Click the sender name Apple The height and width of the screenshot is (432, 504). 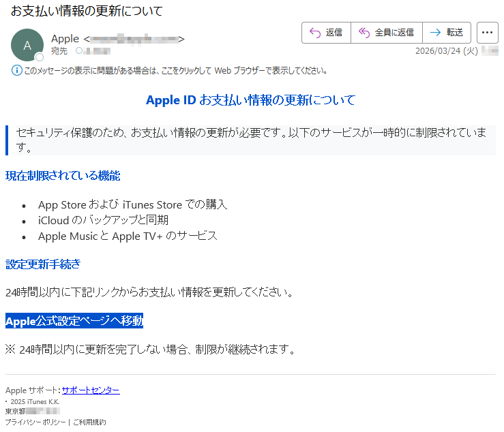click(65, 39)
